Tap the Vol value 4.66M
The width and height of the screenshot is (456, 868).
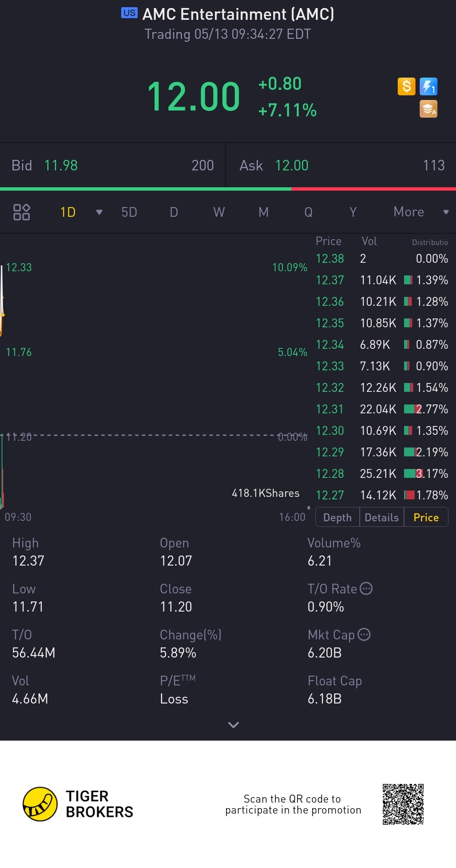tap(30, 699)
